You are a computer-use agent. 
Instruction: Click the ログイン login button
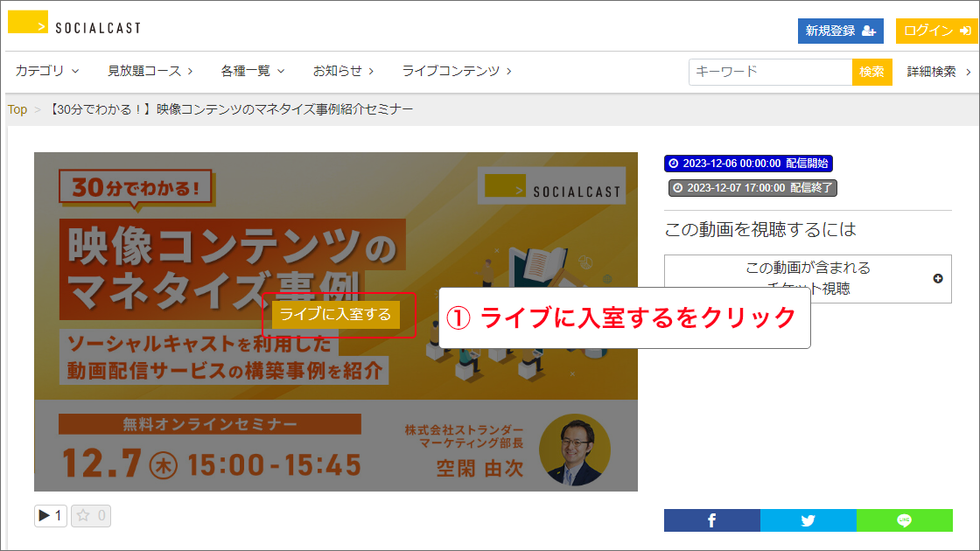pos(936,31)
